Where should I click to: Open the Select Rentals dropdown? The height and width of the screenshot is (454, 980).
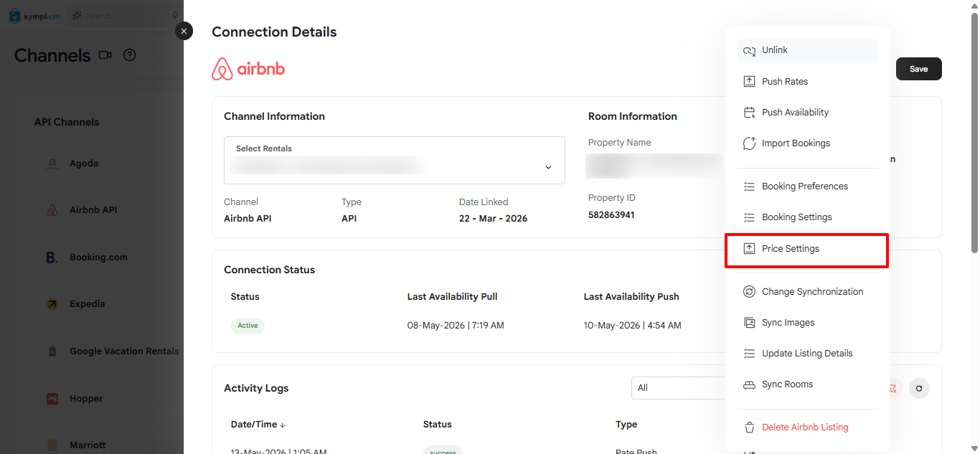pos(395,160)
